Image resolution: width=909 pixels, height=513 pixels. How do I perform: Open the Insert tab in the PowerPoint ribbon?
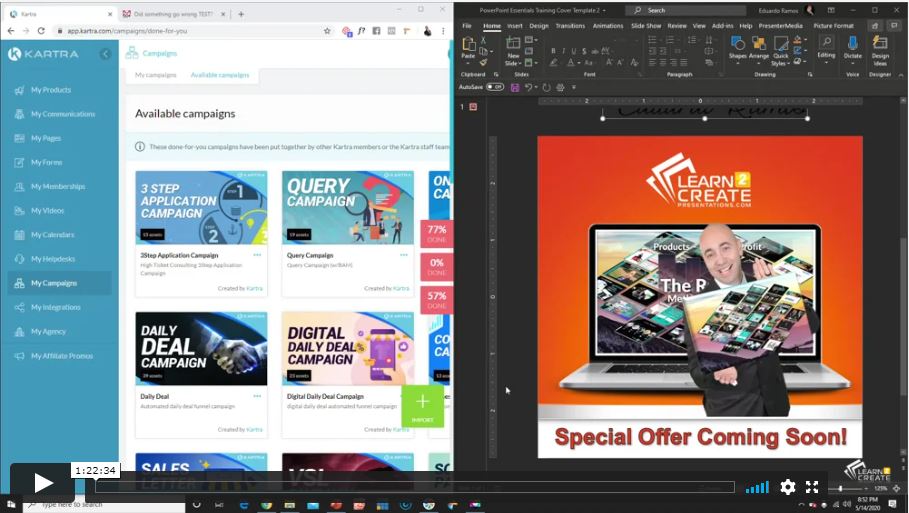click(515, 26)
